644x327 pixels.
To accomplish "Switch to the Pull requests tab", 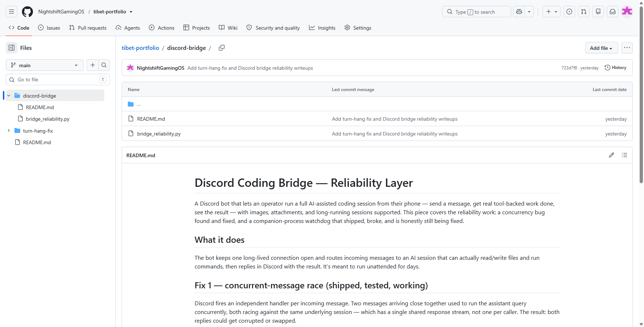I will 88,28.
